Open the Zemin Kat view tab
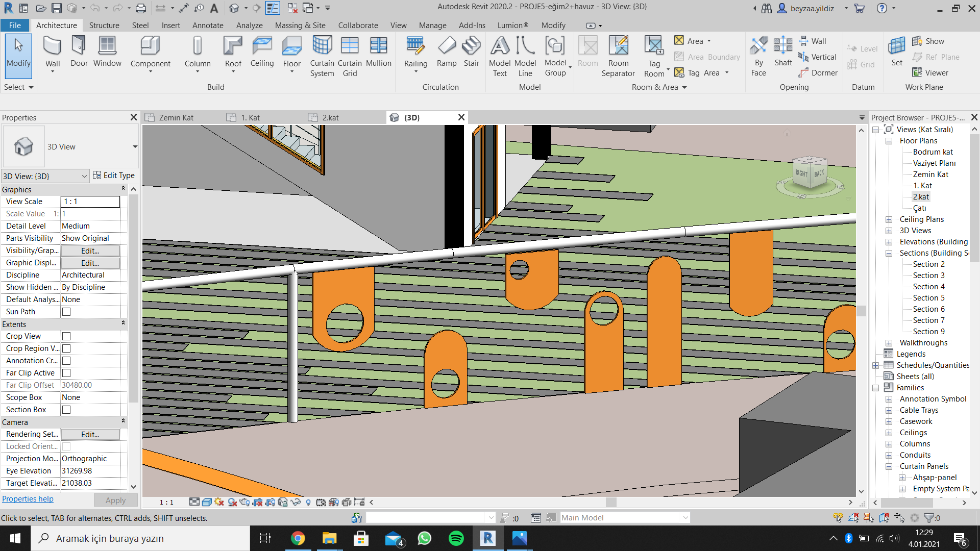980x551 pixels. click(176, 117)
